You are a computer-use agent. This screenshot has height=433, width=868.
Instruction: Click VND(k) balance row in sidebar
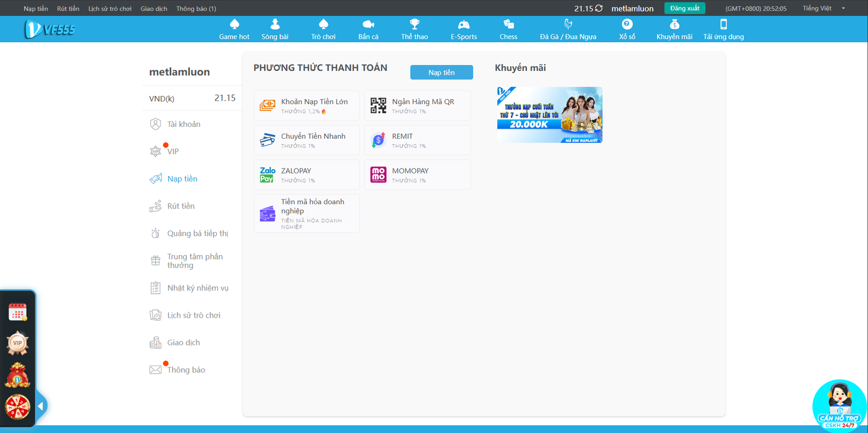pyautogui.click(x=193, y=98)
